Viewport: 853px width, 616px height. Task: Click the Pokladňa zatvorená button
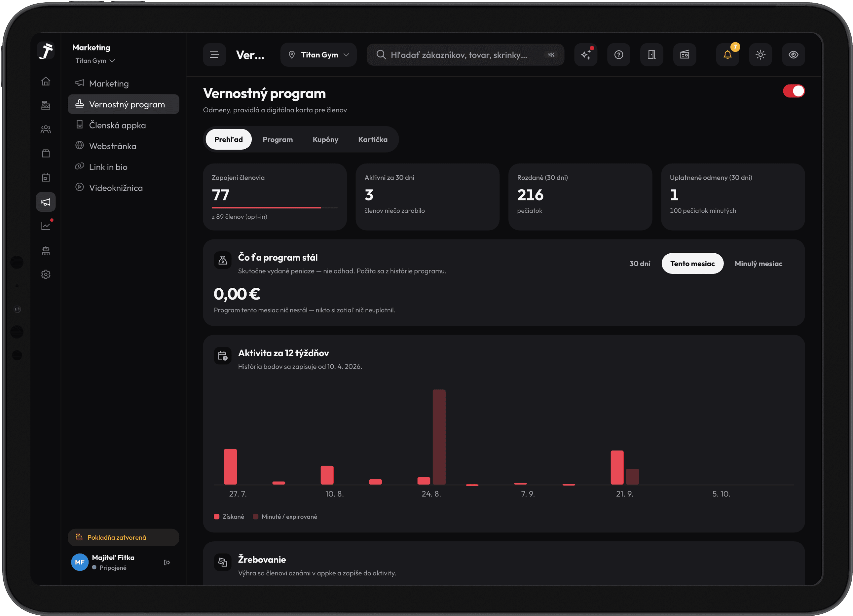(x=123, y=537)
